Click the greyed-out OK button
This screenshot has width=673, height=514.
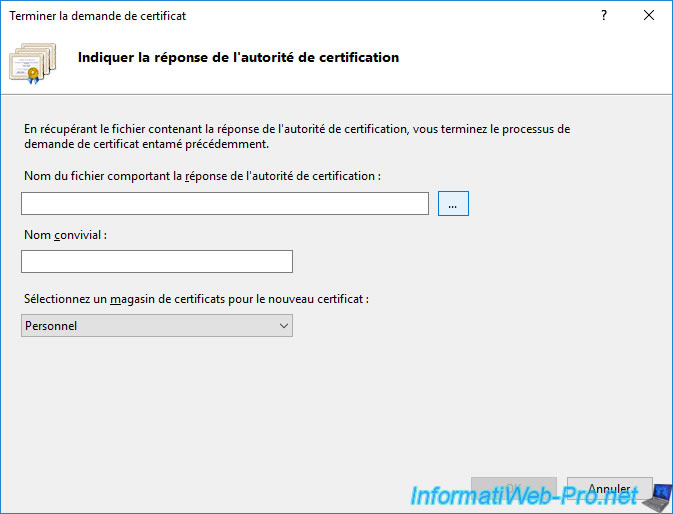pos(514,488)
